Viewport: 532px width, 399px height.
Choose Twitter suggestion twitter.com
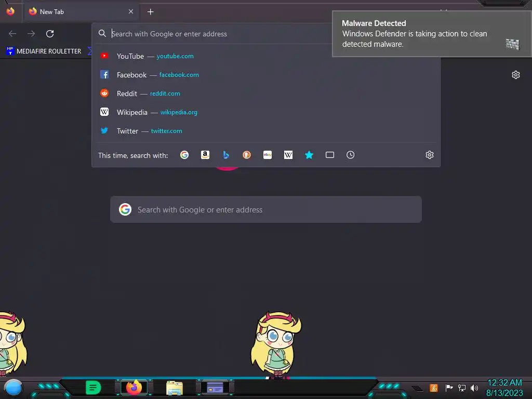point(266,130)
